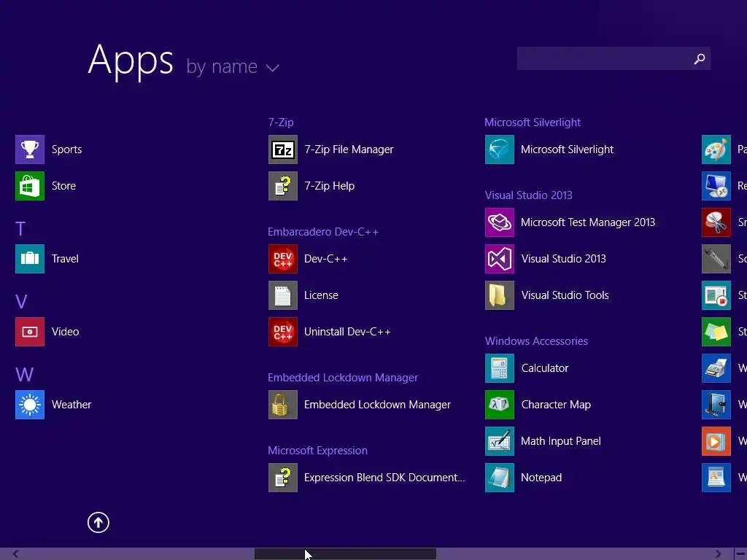Click the 'Embedded Lockdown Manager' group heading
The height and width of the screenshot is (560, 747).
[x=343, y=378]
